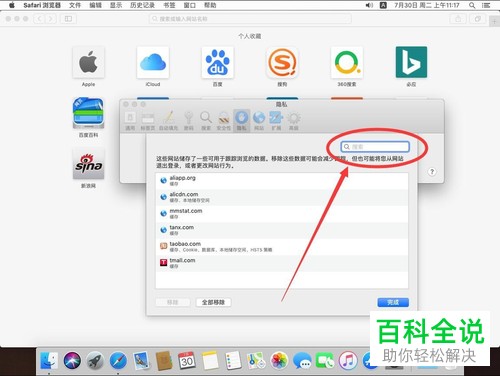
Task: Open the 编辑 menu
Action: 95,5
